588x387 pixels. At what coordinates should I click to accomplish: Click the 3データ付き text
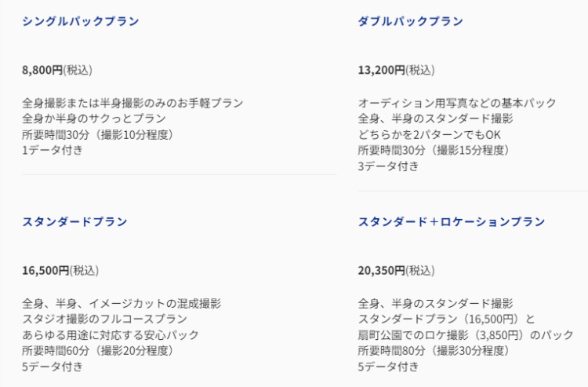388,166
